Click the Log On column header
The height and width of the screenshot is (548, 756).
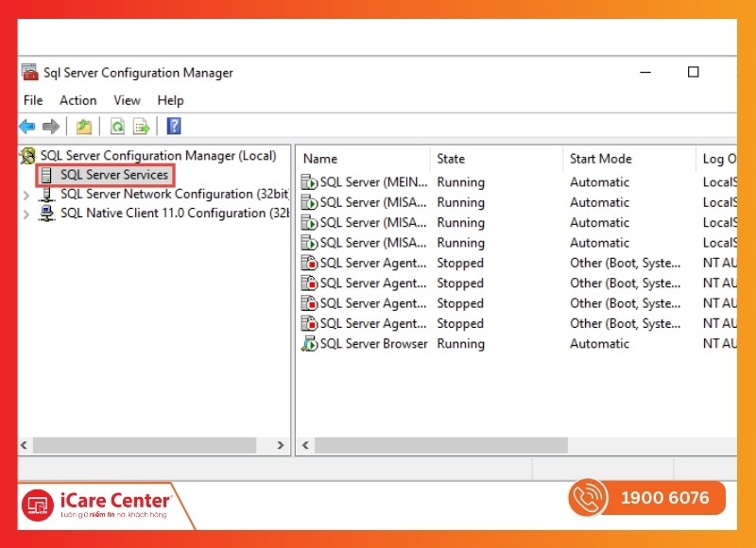(x=717, y=159)
